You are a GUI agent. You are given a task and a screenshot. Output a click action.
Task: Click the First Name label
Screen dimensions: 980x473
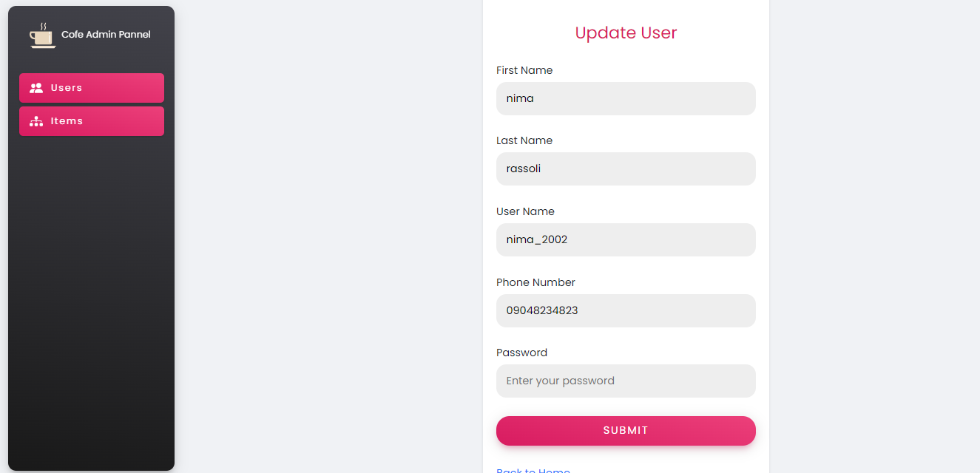pyautogui.click(x=524, y=69)
